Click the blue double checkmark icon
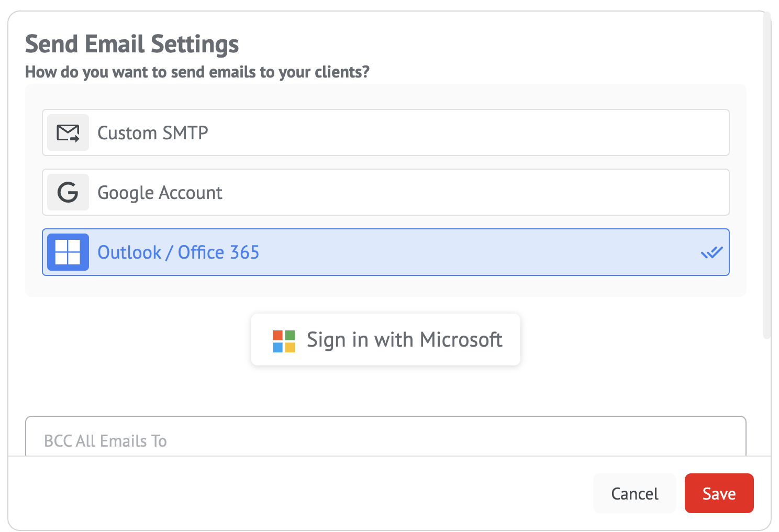The width and height of the screenshot is (779, 532). [x=711, y=252]
